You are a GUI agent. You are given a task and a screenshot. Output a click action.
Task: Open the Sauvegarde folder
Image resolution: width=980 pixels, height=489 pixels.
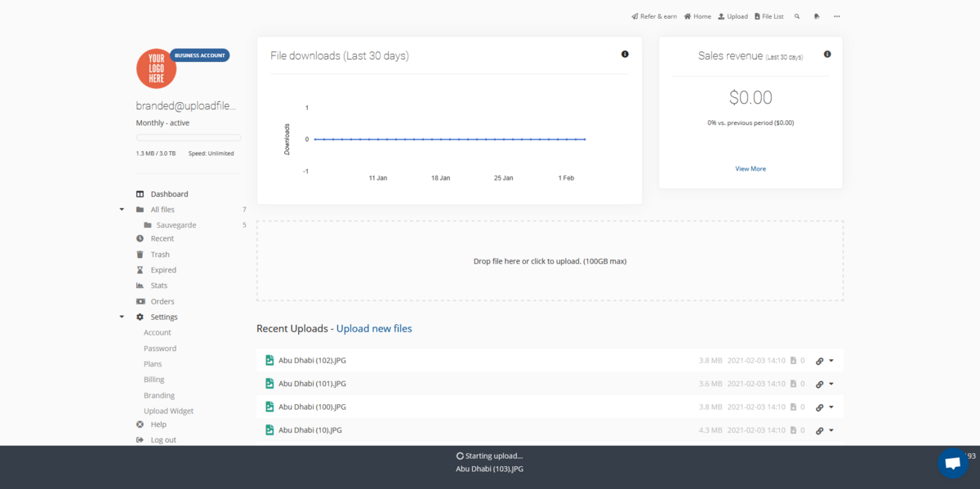[176, 225]
